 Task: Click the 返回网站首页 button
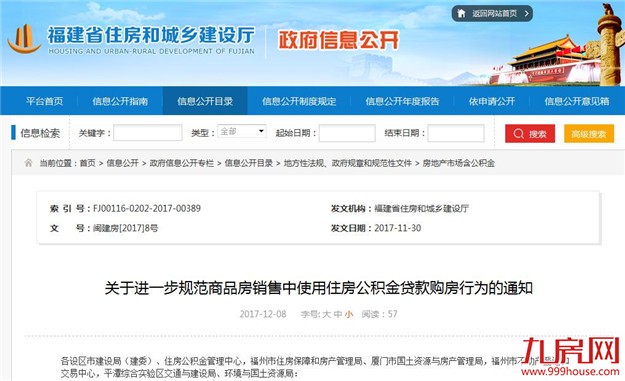(492, 13)
